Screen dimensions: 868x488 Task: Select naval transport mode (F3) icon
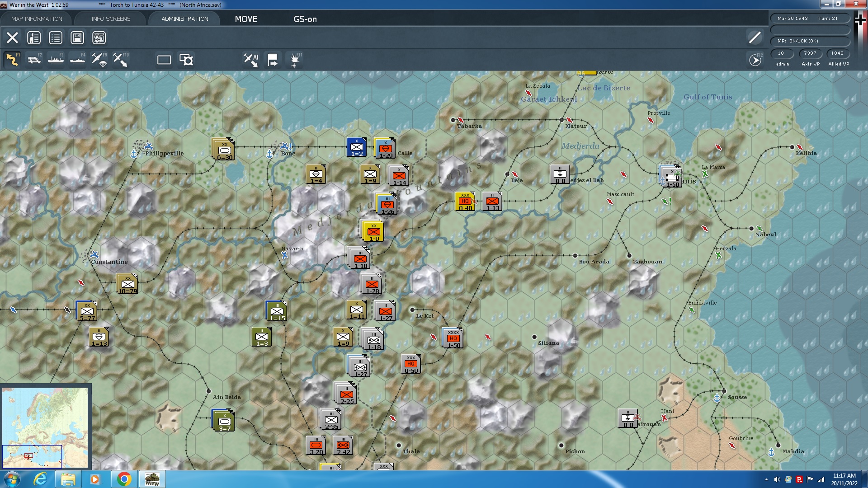tap(56, 60)
